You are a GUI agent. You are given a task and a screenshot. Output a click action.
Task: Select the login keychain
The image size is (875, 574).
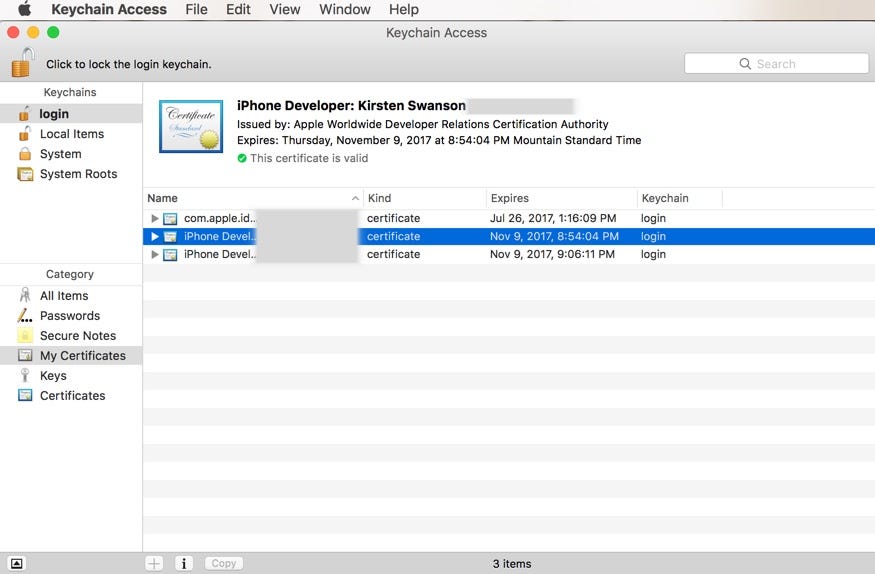click(71, 114)
